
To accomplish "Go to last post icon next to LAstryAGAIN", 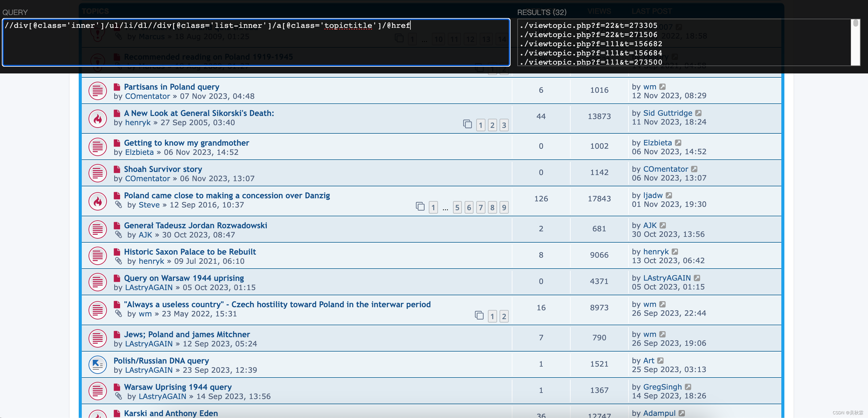I will 697,278.
